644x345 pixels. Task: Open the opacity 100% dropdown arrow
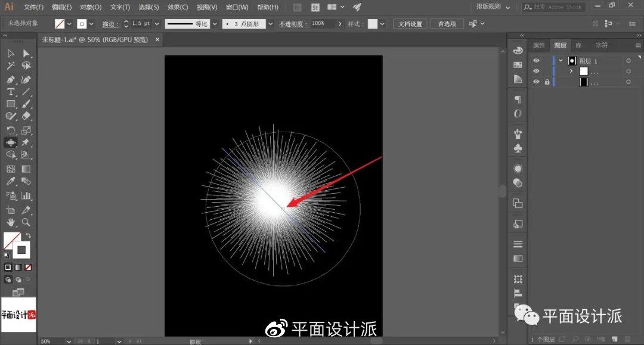[340, 24]
